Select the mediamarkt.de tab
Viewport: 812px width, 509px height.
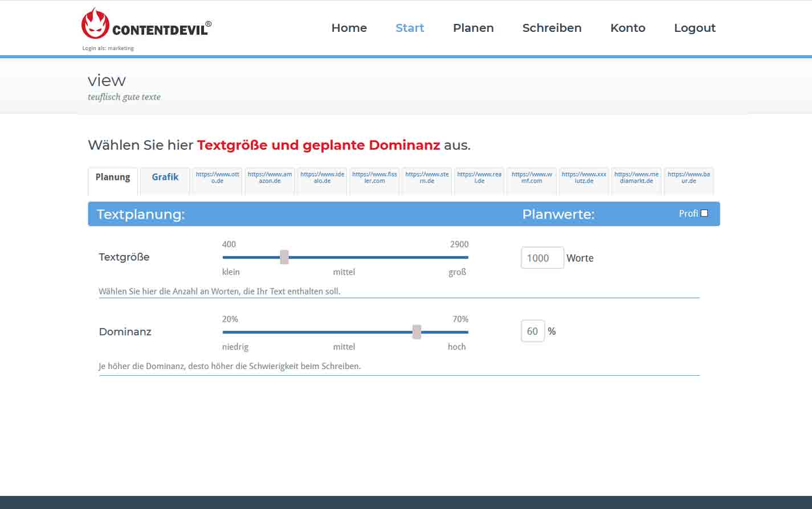pos(636,178)
